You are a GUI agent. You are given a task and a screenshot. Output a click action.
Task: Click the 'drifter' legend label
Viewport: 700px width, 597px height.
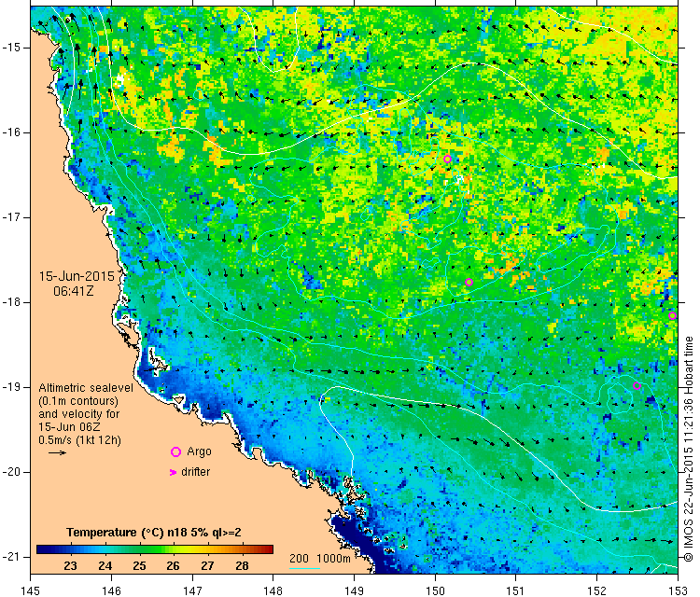pyautogui.click(x=196, y=472)
